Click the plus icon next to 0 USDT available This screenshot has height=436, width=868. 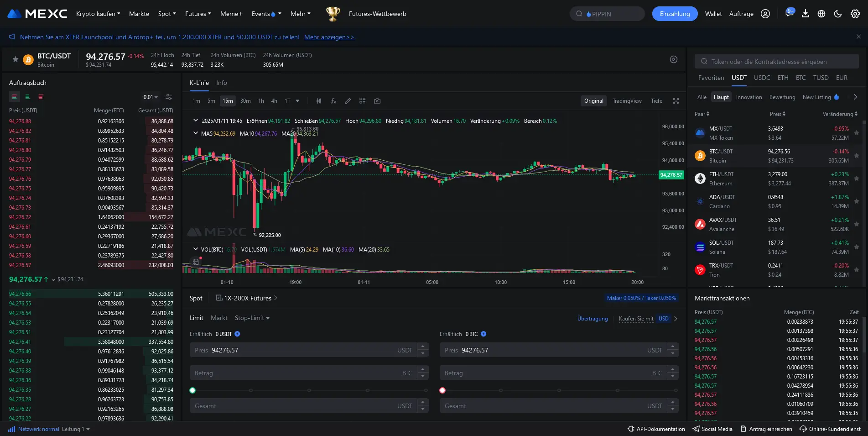(237, 334)
